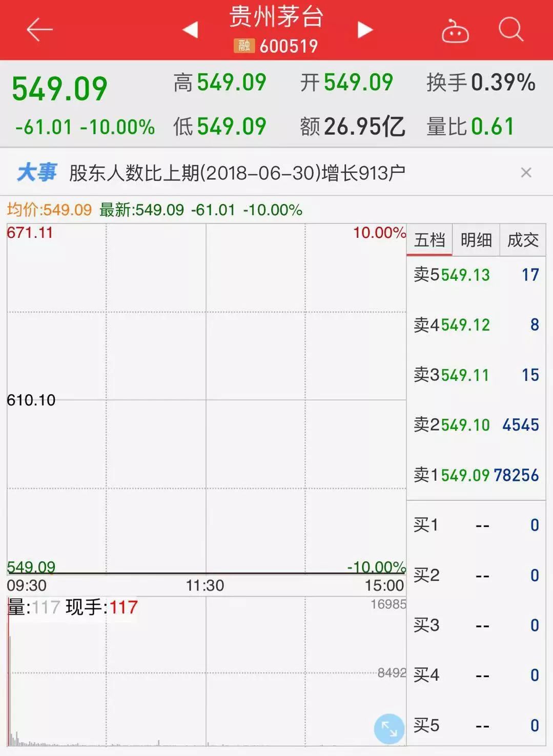The height and width of the screenshot is (756, 553).
Task: Tap the 8492 volume scale label
Action: 392,673
